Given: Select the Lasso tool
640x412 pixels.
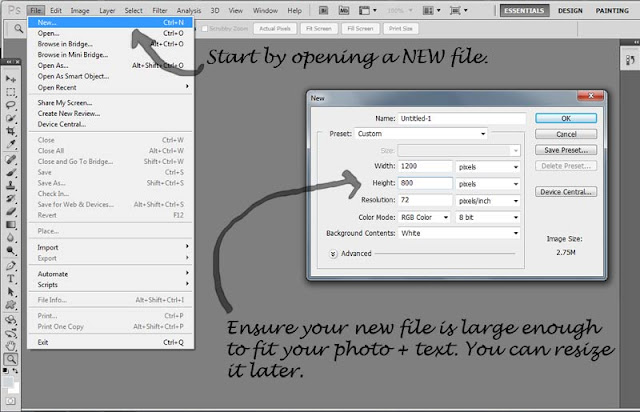Looking at the screenshot, I should tap(11, 105).
